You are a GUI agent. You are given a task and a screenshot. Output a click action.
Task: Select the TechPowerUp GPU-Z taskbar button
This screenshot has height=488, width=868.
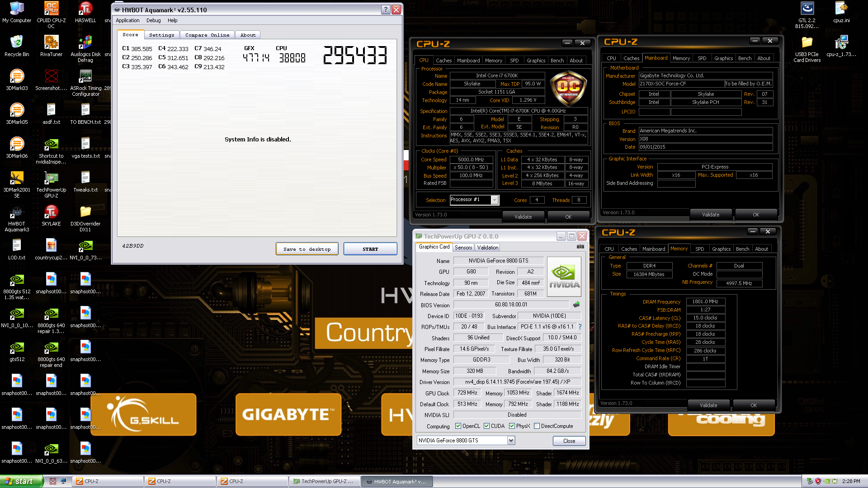click(325, 481)
